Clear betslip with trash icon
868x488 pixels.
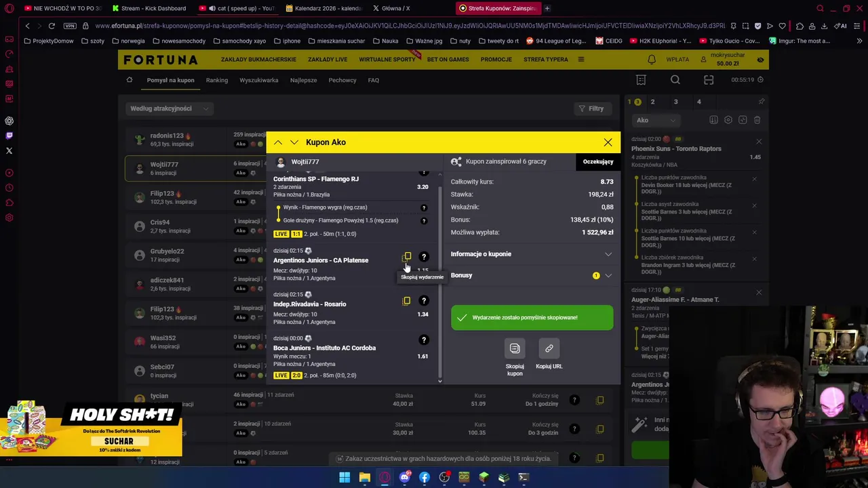click(757, 120)
